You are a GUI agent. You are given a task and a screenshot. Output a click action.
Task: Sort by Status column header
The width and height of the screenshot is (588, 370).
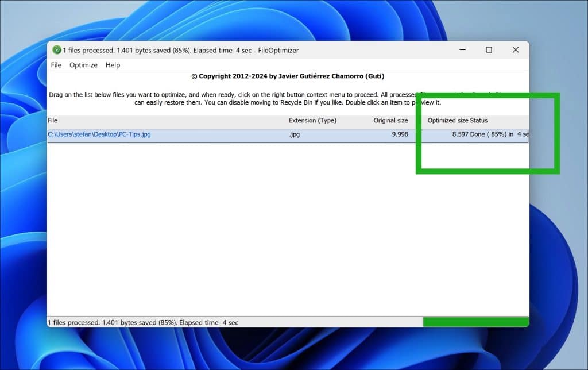click(479, 121)
